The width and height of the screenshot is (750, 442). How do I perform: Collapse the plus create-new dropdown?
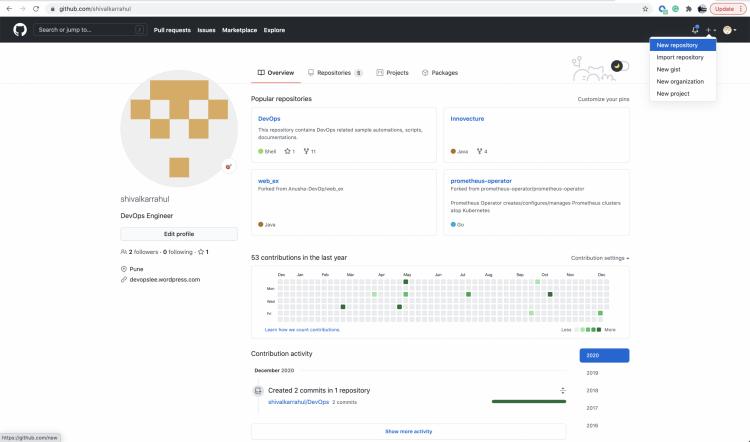(710, 30)
